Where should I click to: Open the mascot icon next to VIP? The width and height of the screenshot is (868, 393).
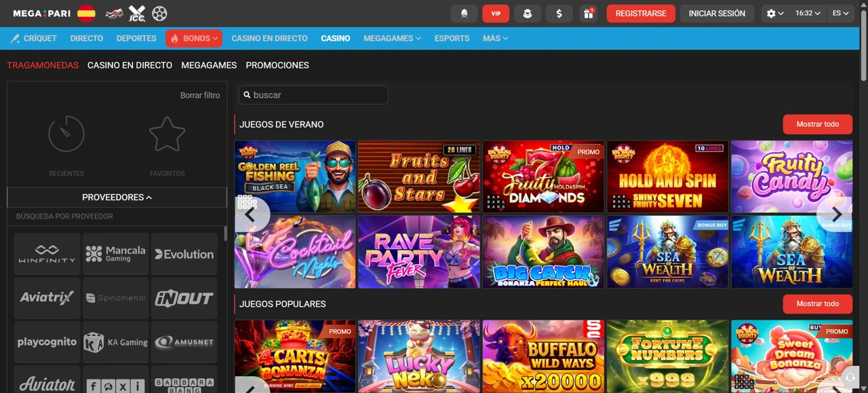(x=528, y=14)
